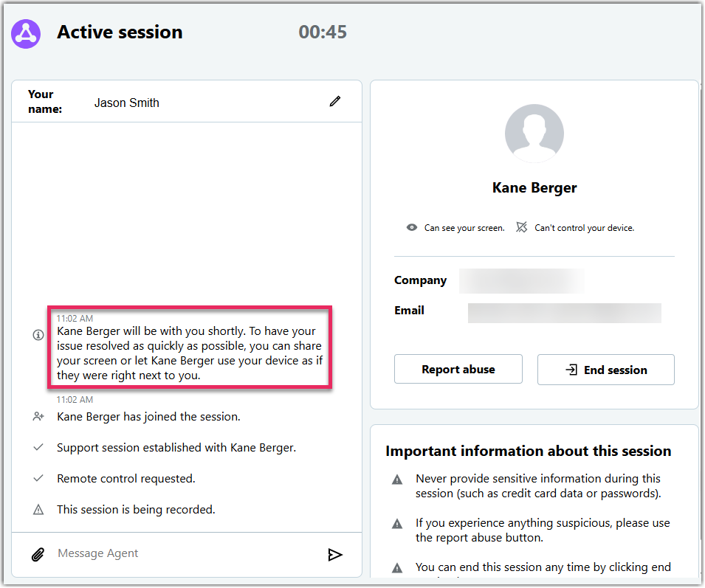Edit your name with the pencil icon

click(335, 102)
